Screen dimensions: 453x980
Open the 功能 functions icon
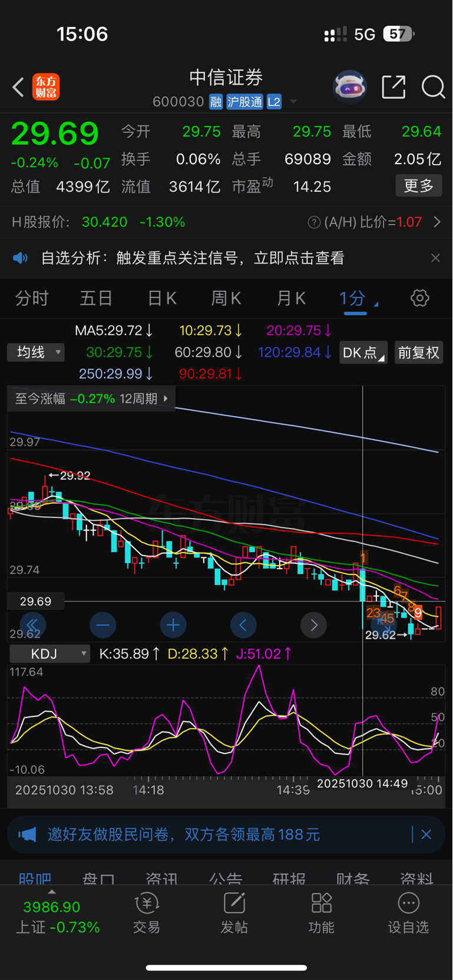[x=322, y=913]
